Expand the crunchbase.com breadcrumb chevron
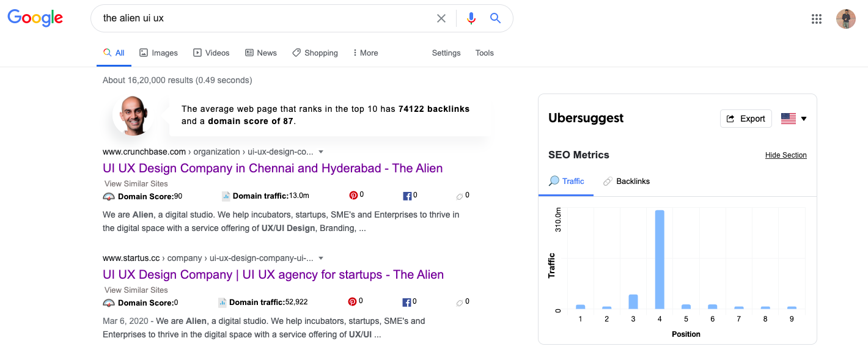Screen dimensions: 868x360 (x=321, y=152)
